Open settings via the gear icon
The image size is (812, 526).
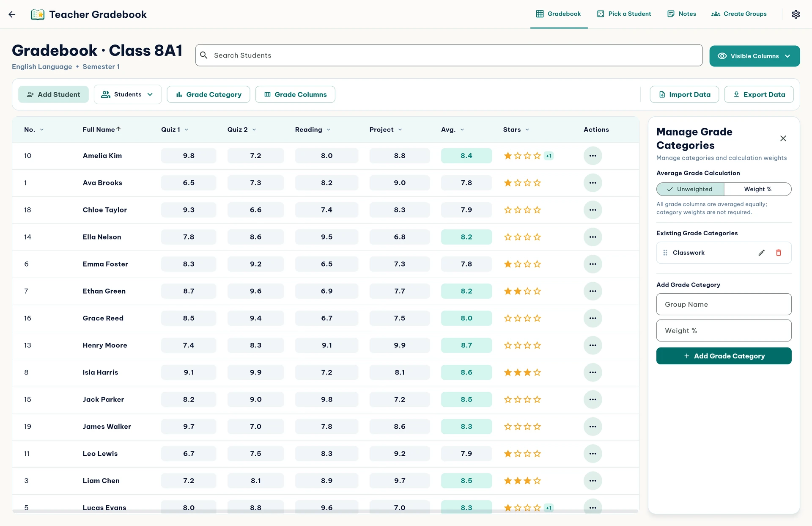point(796,14)
